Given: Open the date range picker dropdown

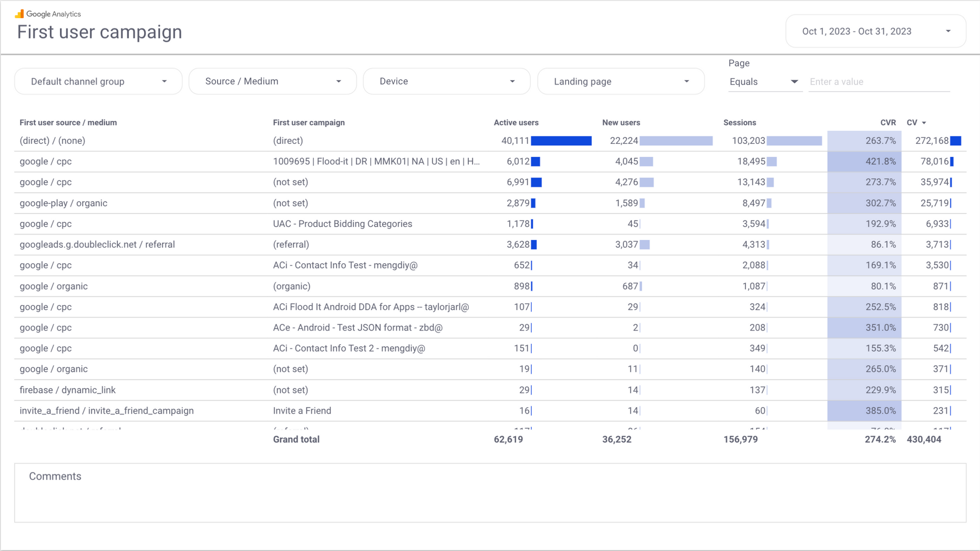Looking at the screenshot, I should [875, 31].
